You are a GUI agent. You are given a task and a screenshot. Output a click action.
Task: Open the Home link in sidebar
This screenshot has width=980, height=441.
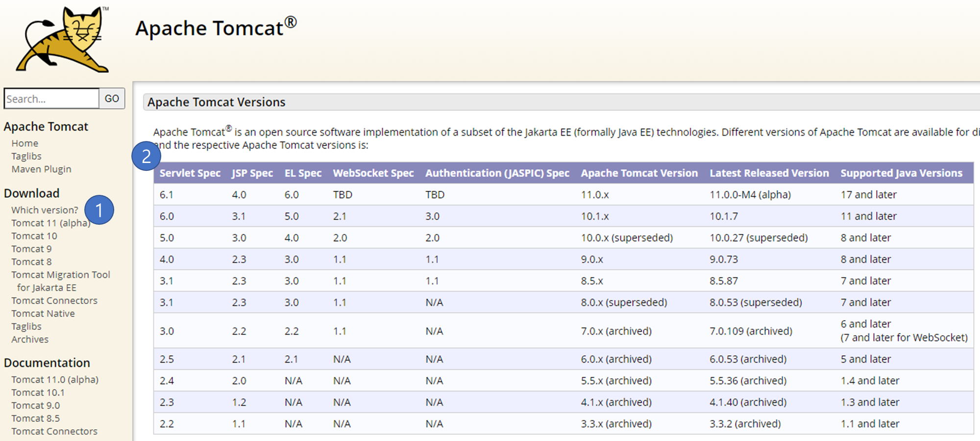pyautogui.click(x=25, y=143)
